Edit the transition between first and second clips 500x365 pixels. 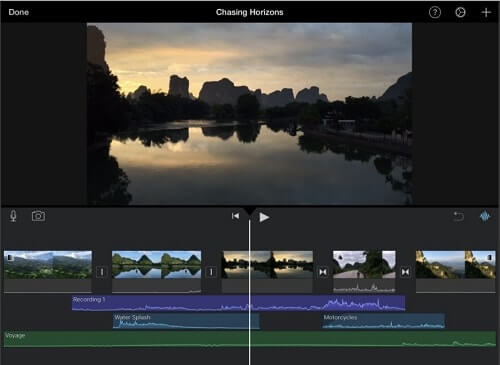point(102,272)
